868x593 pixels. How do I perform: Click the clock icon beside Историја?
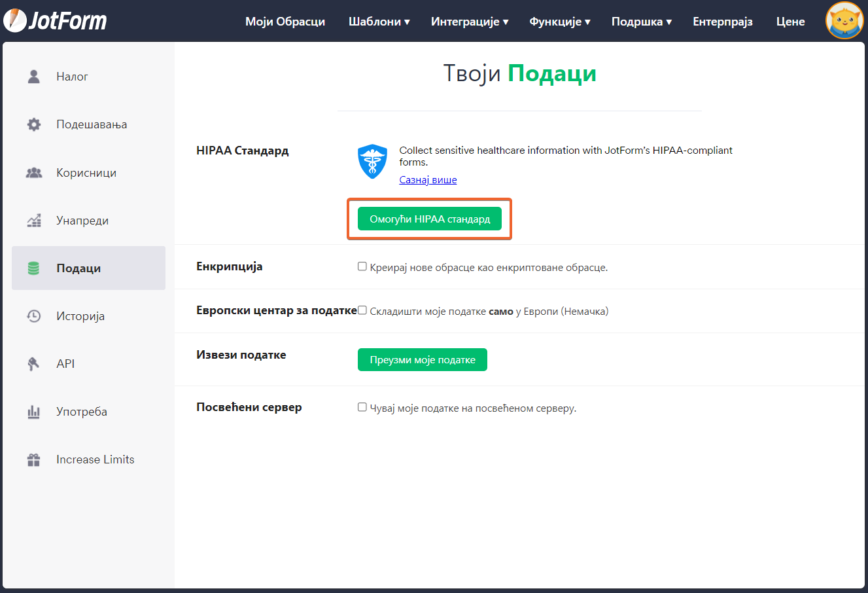(33, 316)
